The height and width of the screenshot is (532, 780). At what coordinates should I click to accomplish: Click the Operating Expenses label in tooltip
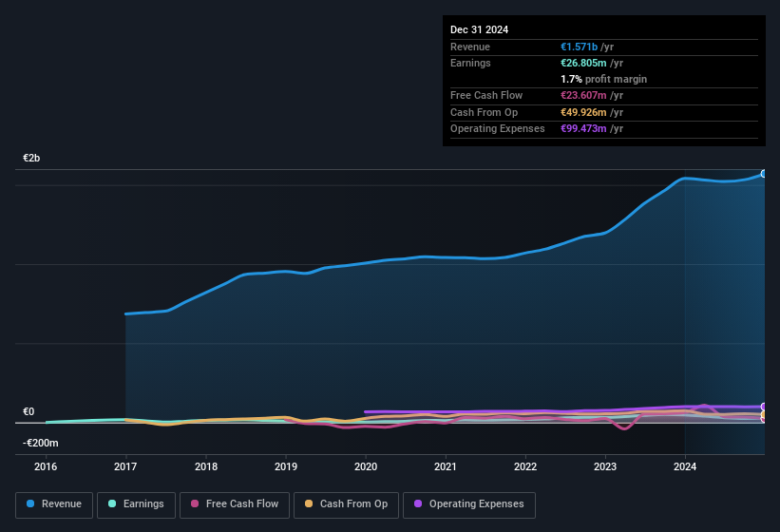point(498,129)
